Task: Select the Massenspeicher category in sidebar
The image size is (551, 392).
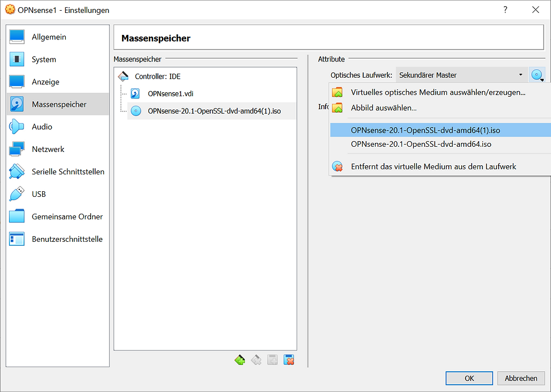Action: (57, 104)
